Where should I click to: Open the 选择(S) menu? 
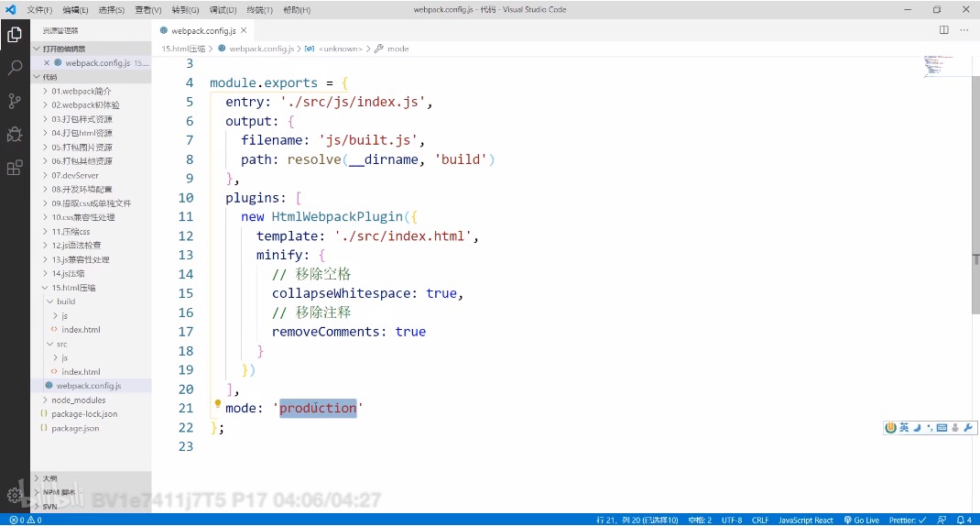click(111, 10)
